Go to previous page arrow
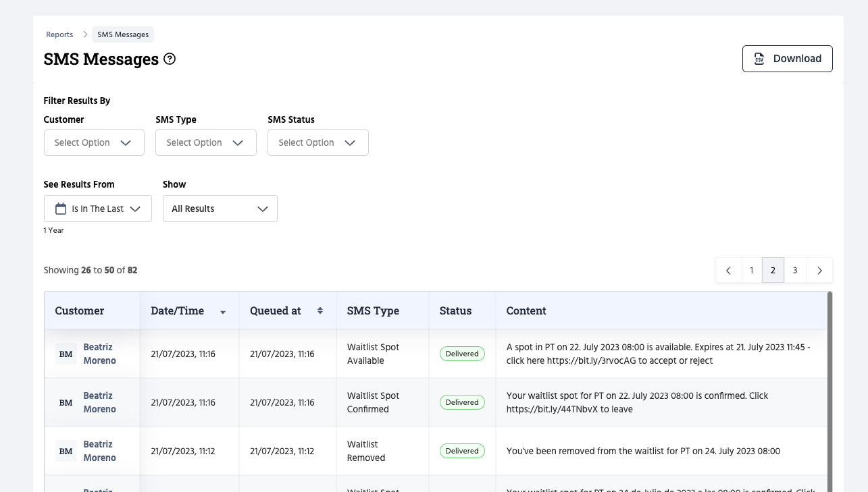The image size is (868, 492). coord(728,270)
